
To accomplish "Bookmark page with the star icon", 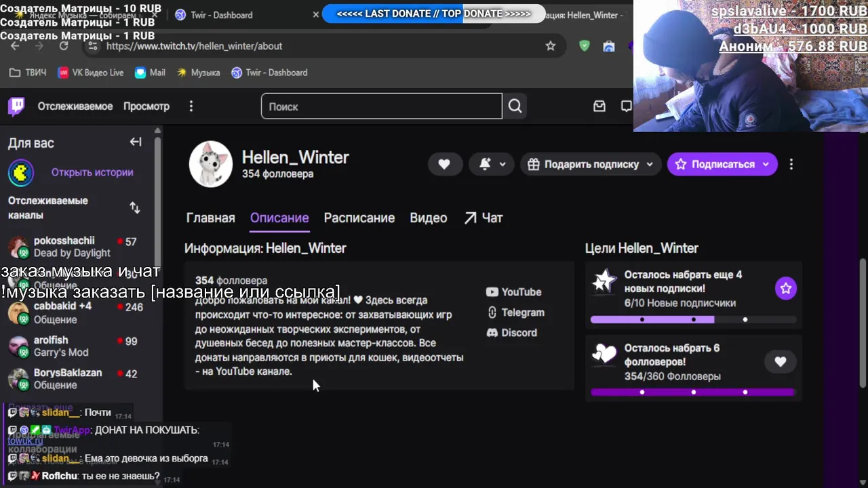I will (x=551, y=46).
